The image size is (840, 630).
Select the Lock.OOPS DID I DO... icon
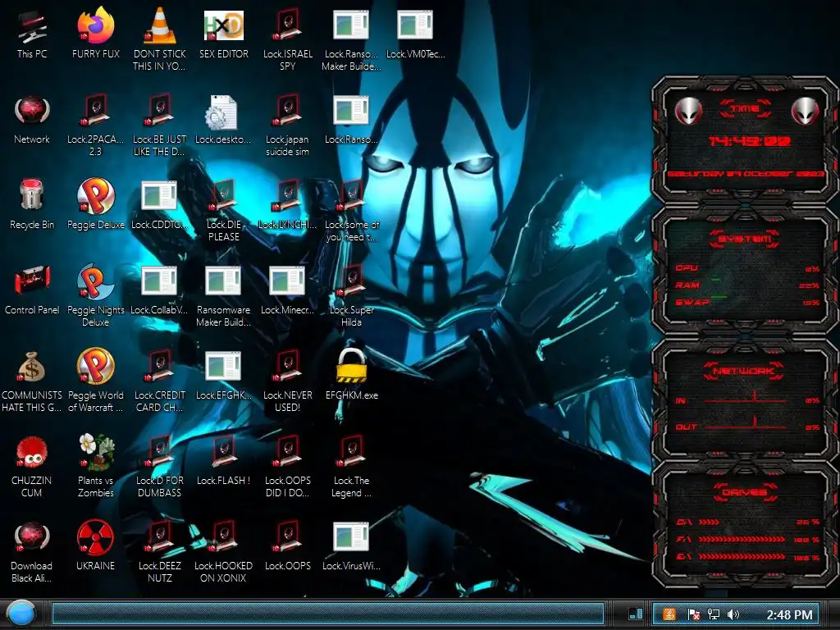coord(287,451)
